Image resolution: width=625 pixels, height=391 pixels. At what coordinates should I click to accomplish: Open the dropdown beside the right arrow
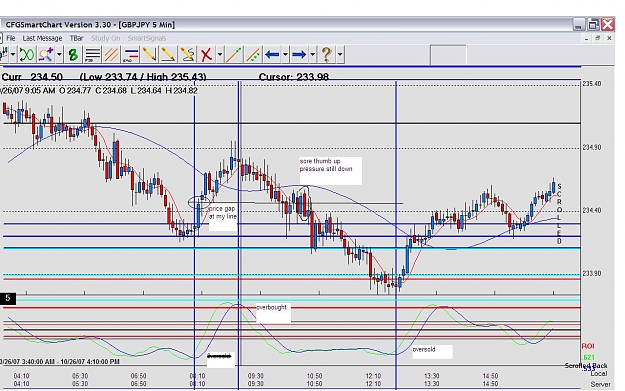312,54
